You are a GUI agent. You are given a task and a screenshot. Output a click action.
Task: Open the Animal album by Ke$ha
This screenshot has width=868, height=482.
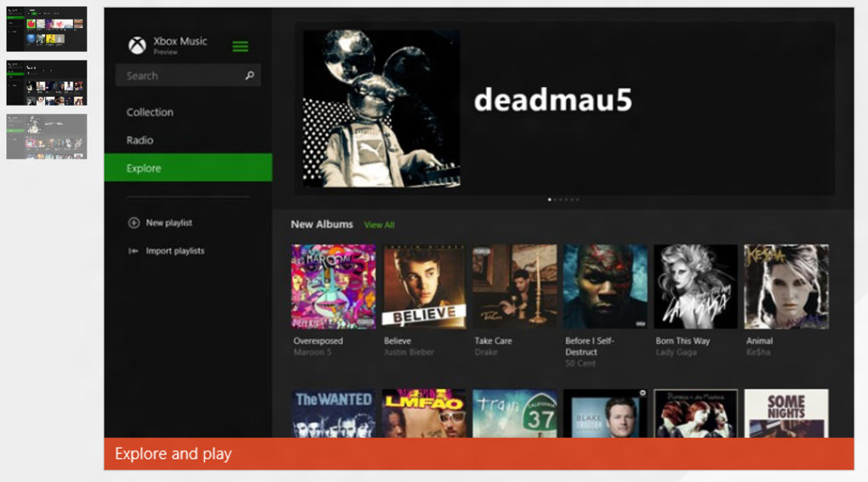point(785,287)
